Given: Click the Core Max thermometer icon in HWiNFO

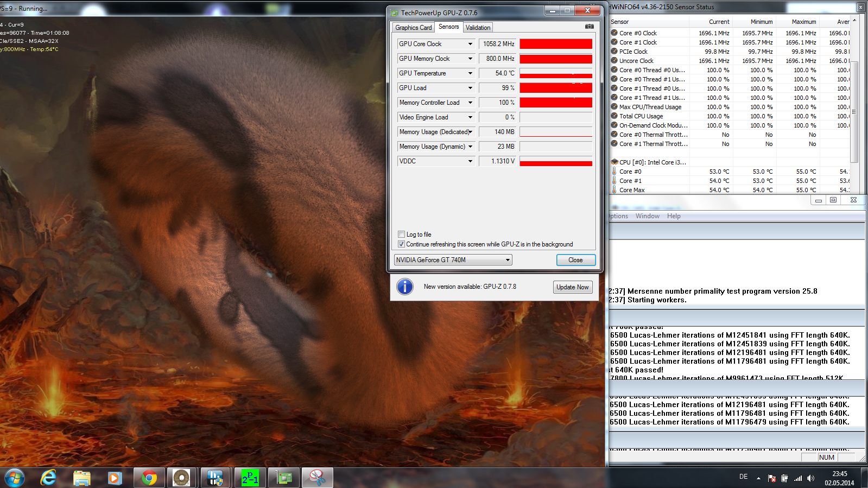Looking at the screenshot, I should point(614,189).
